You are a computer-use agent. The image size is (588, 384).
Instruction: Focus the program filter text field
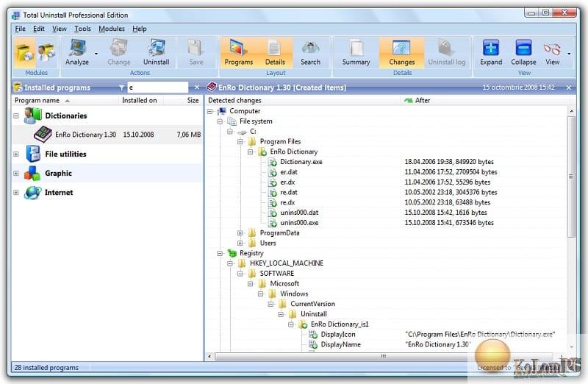coord(158,88)
